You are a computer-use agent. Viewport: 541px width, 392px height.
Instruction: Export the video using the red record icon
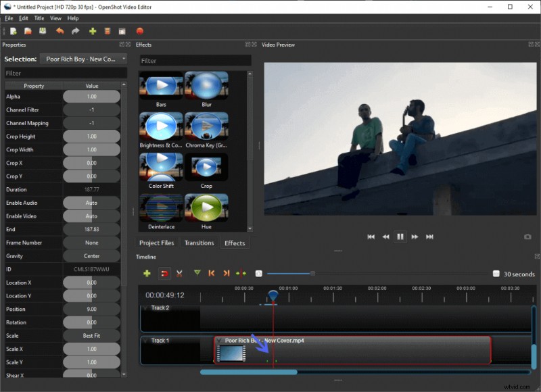pyautogui.click(x=139, y=31)
